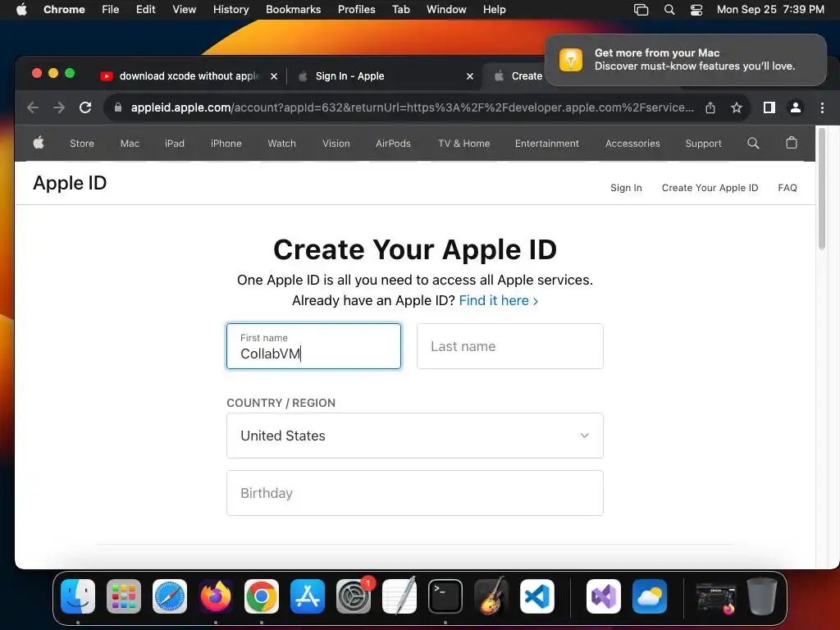Click the Find it here link

[x=498, y=300]
